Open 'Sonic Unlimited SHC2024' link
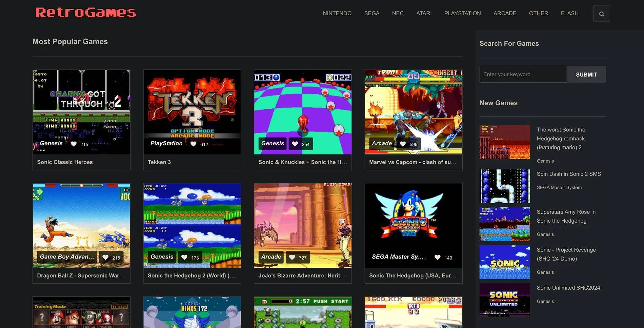The image size is (644, 328). [x=568, y=288]
